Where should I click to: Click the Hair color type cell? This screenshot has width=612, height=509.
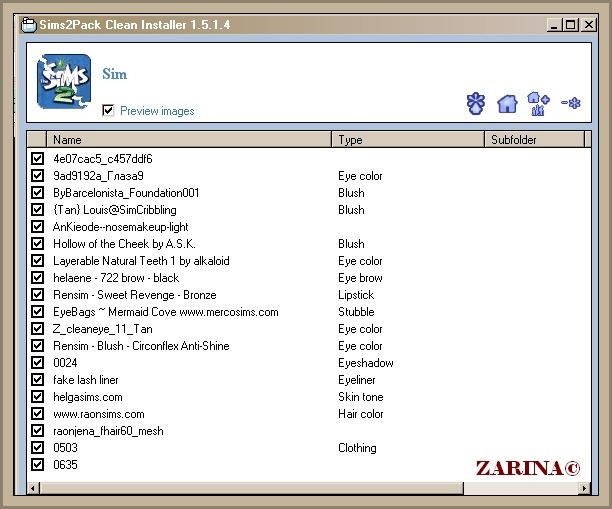click(361, 413)
